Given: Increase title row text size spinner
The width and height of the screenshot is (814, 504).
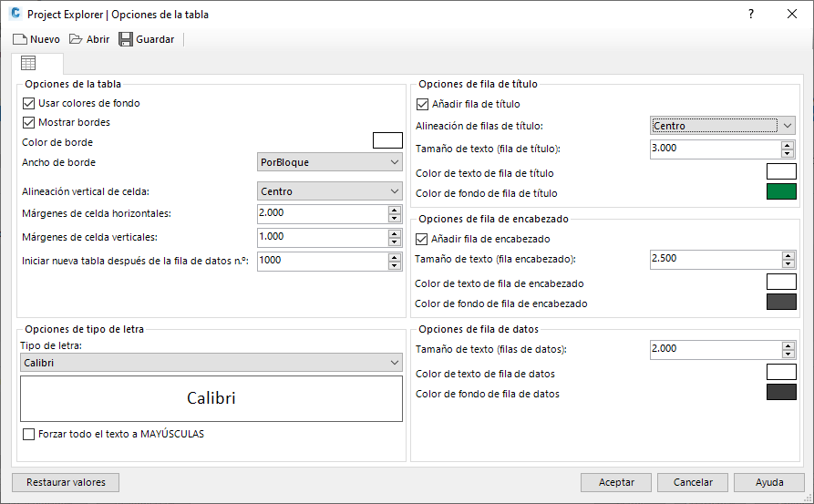Looking at the screenshot, I should point(788,144).
